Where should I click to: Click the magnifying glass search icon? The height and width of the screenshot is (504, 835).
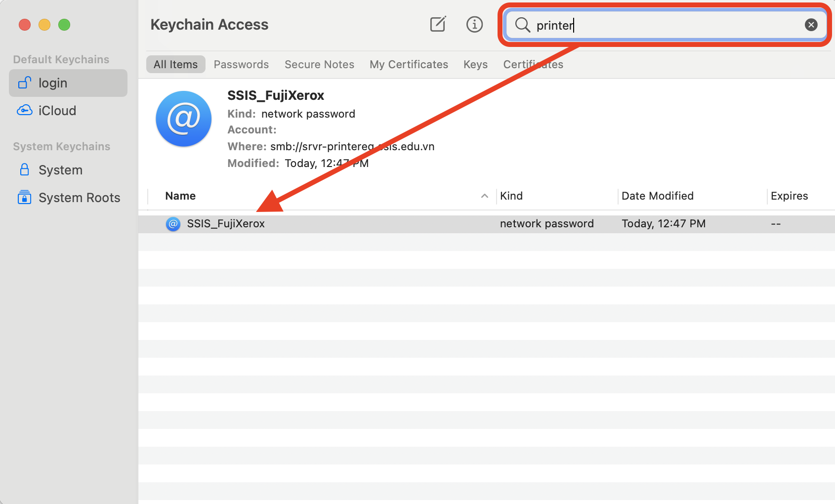click(522, 25)
